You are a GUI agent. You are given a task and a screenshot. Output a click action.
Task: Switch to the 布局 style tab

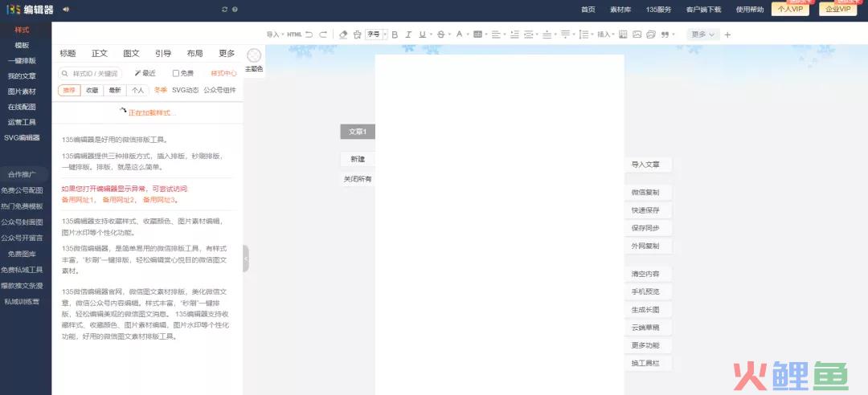194,54
